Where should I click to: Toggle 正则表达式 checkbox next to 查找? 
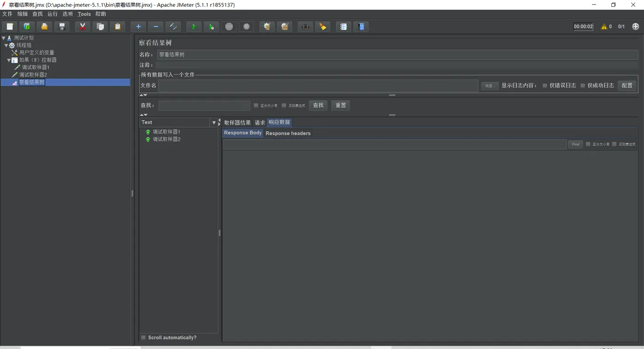tap(284, 105)
